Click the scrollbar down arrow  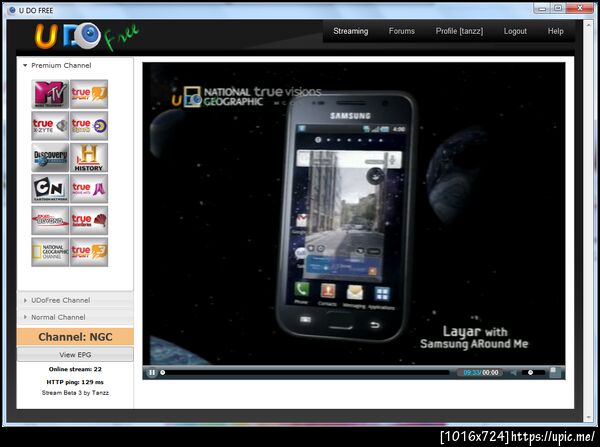click(588, 417)
